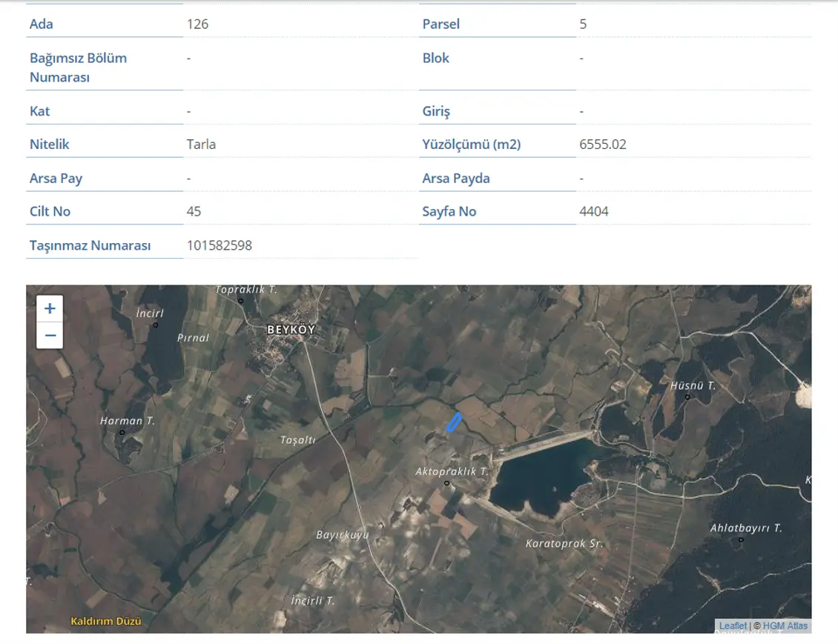838x644 pixels.
Task: Click the Ahlatbayırı T. hill marker
Action: pos(741,540)
